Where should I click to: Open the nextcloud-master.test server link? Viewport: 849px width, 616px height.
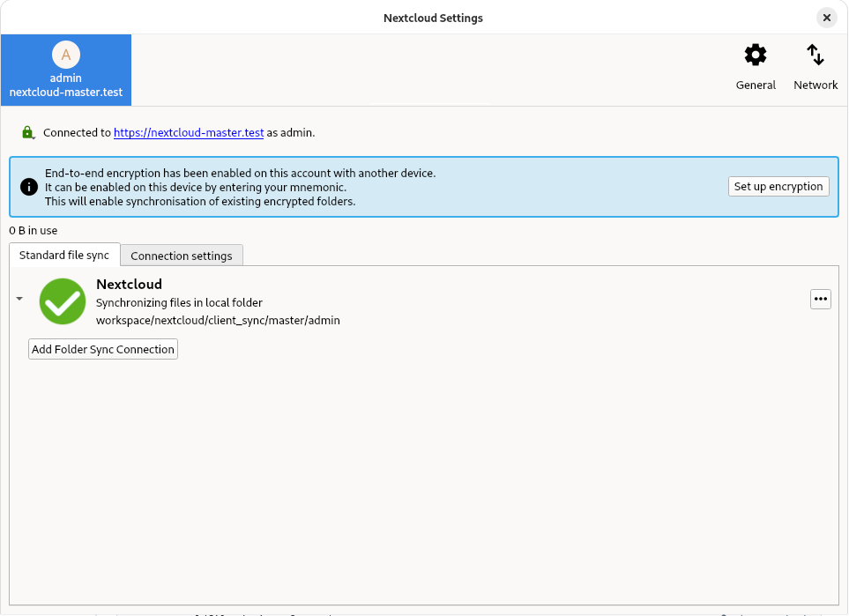click(189, 133)
